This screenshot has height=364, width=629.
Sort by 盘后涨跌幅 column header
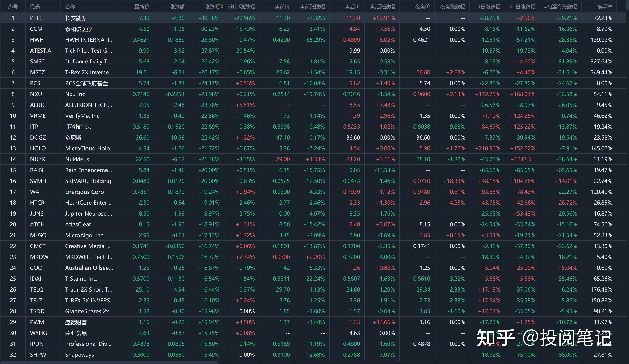[x=382, y=7]
